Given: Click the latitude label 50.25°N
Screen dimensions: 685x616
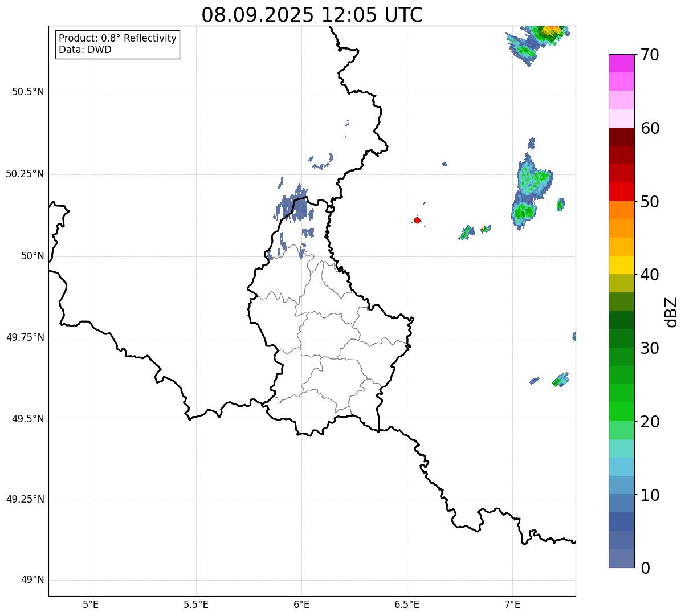Looking at the screenshot, I should 25,174.
